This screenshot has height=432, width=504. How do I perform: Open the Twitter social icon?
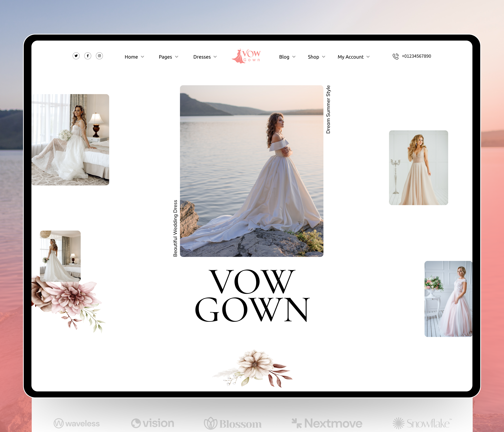coord(76,56)
